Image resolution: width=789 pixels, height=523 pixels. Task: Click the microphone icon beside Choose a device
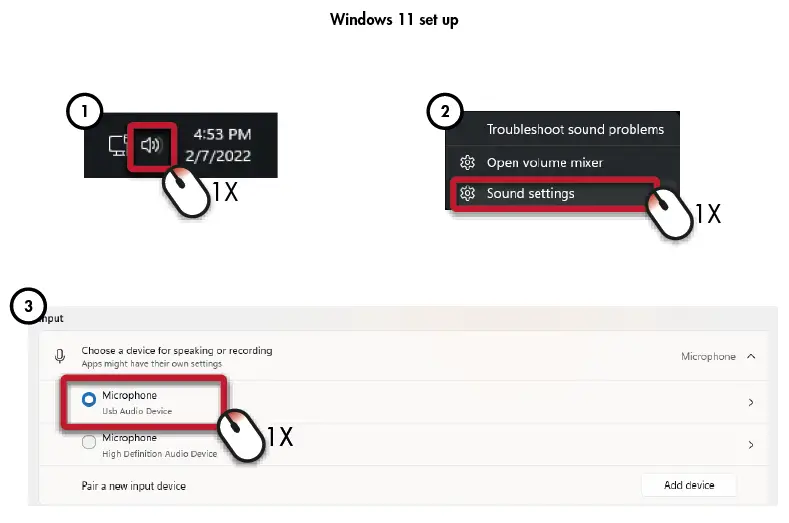61,356
